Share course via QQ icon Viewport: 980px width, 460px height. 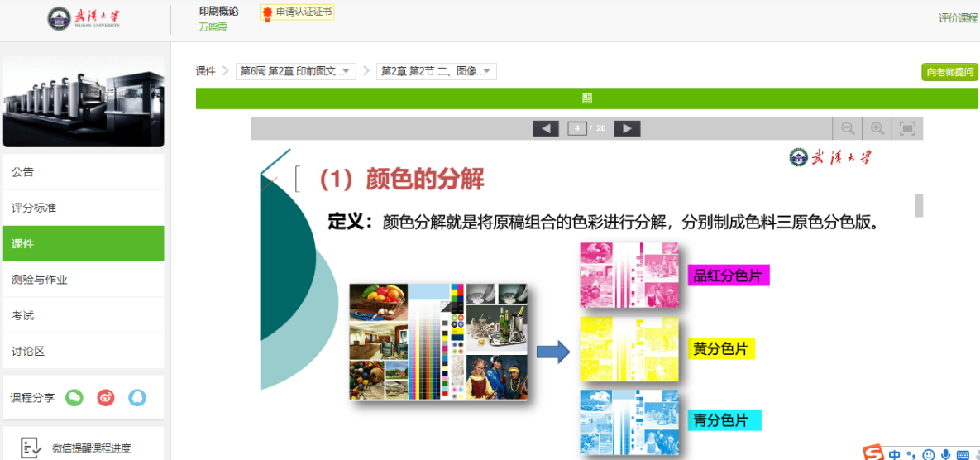137,397
